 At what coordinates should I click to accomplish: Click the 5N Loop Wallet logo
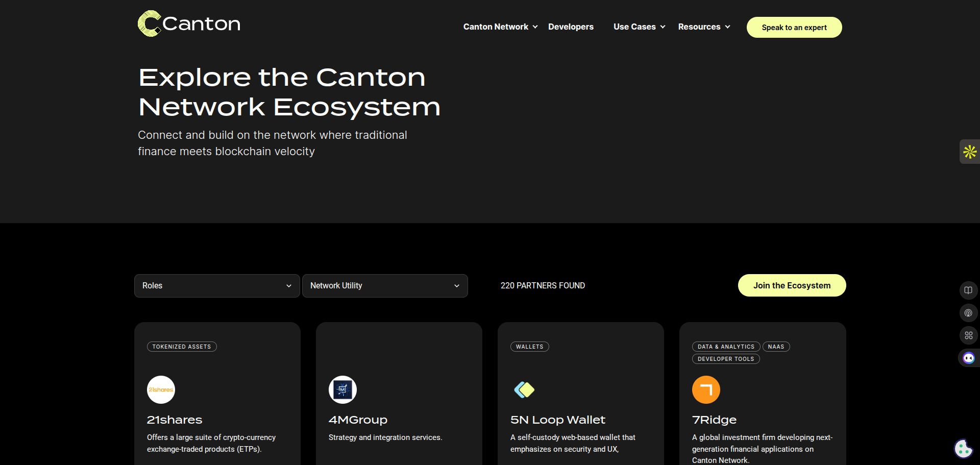pyautogui.click(x=524, y=389)
